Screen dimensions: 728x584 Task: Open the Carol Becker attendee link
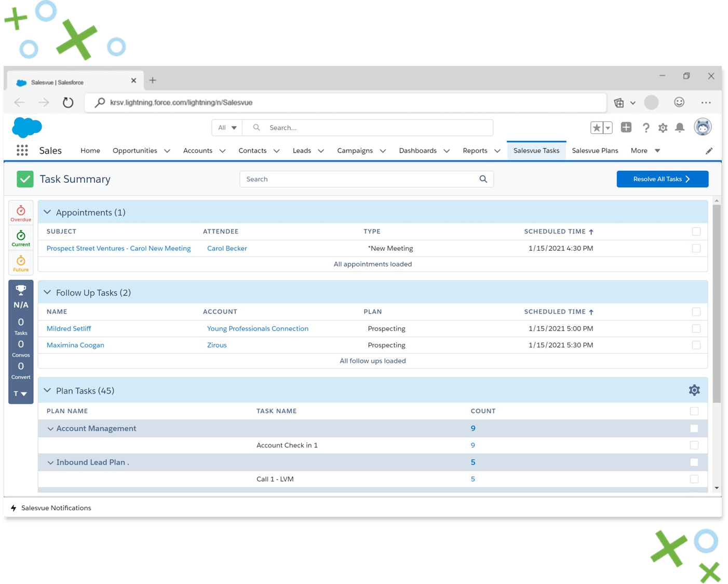tap(227, 248)
